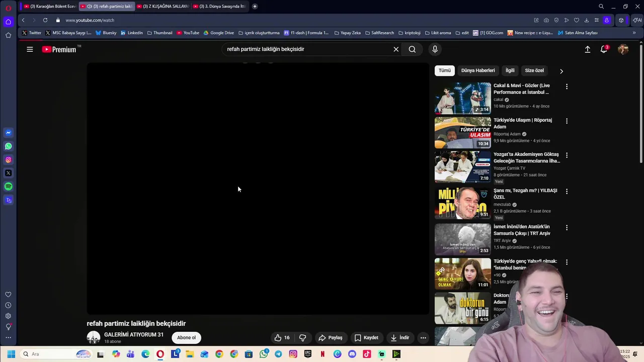The image size is (644, 362).
Task: Open YouTube notifications bell
Action: coord(604,49)
